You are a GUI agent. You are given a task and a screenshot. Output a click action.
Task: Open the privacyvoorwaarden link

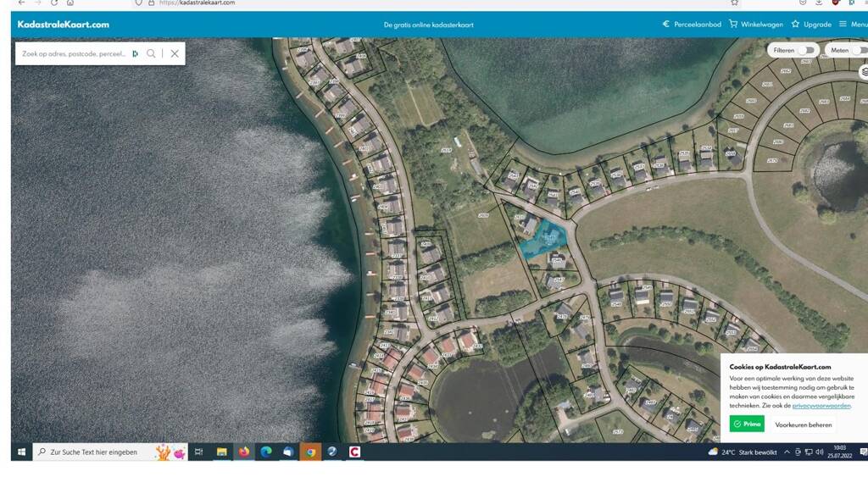[x=821, y=406]
